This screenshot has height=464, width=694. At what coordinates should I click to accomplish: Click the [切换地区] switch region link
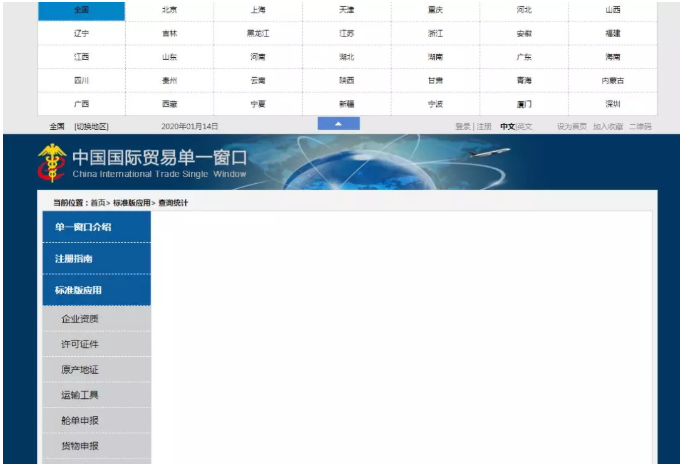click(x=91, y=127)
